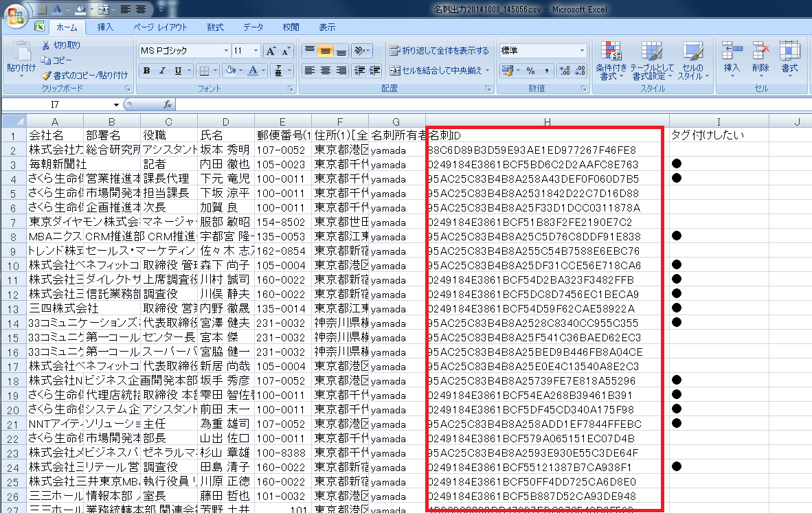Expand 条件付き書式 conditional formatting menu

611,60
